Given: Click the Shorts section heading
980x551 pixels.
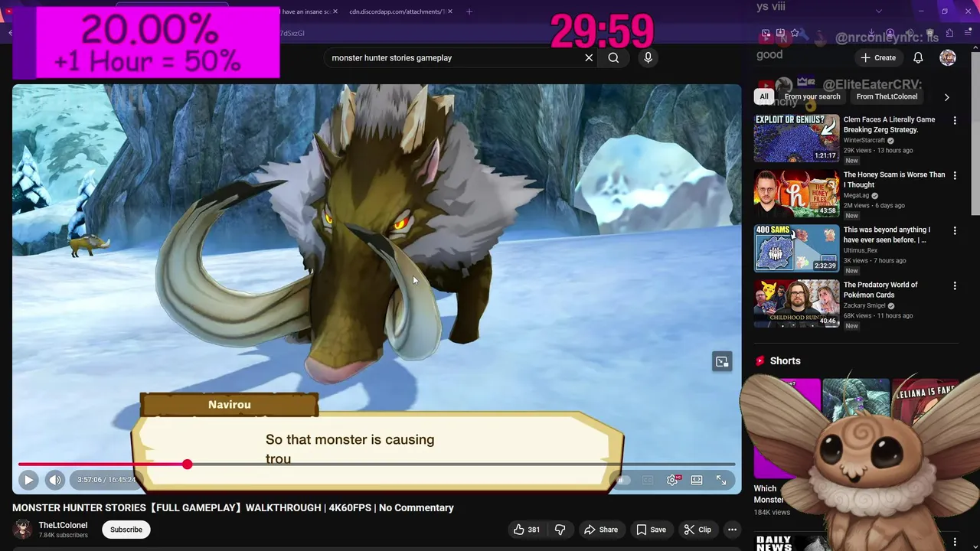Looking at the screenshot, I should tap(785, 361).
